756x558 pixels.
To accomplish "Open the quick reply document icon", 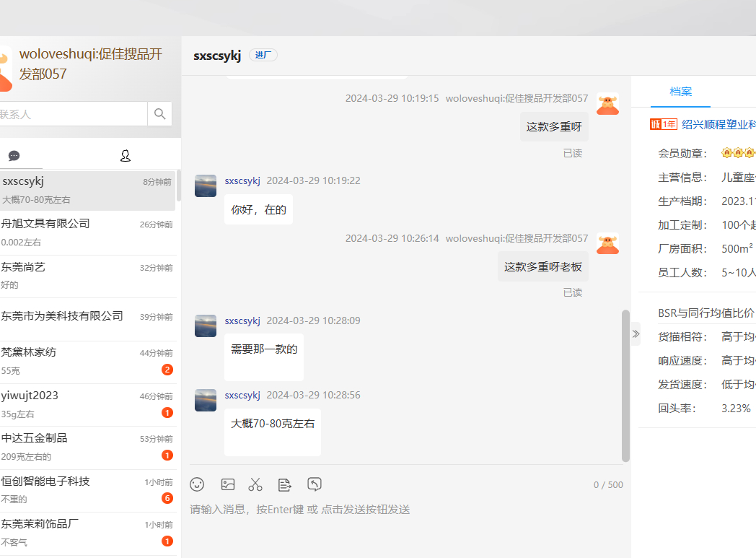I will click(x=284, y=484).
